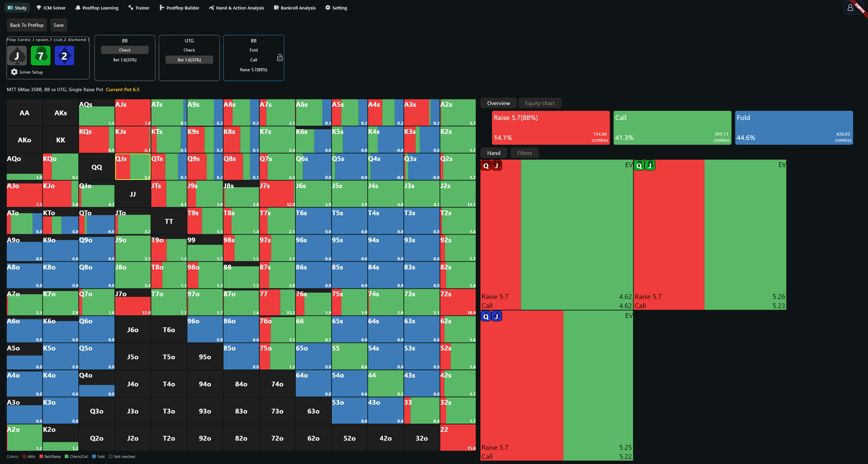Switch to the Equity chart tab
Image resolution: width=868 pixels, height=464 pixels.
(540, 103)
